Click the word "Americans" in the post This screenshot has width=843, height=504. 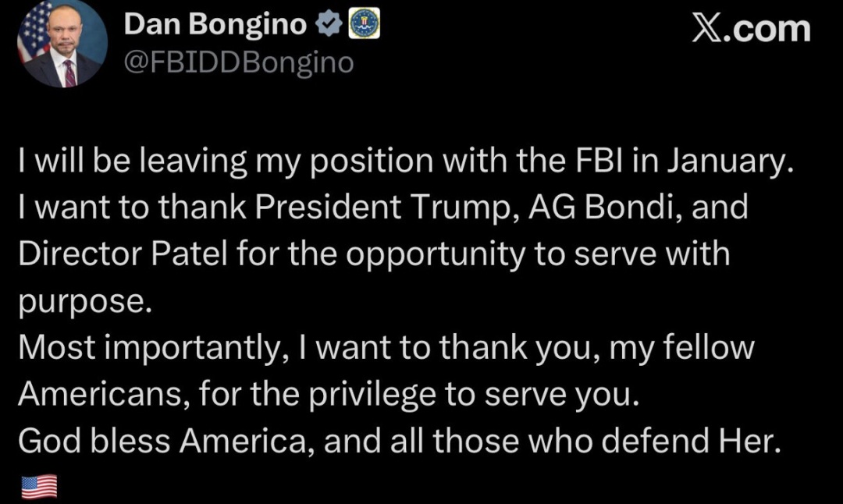[x=101, y=395]
